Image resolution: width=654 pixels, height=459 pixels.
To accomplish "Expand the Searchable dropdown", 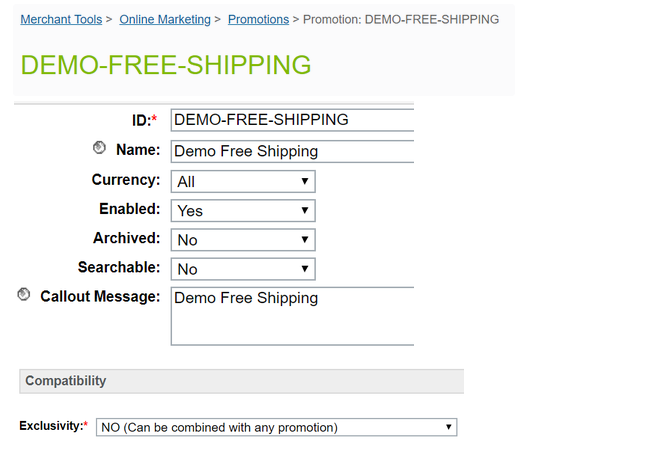I will (243, 269).
